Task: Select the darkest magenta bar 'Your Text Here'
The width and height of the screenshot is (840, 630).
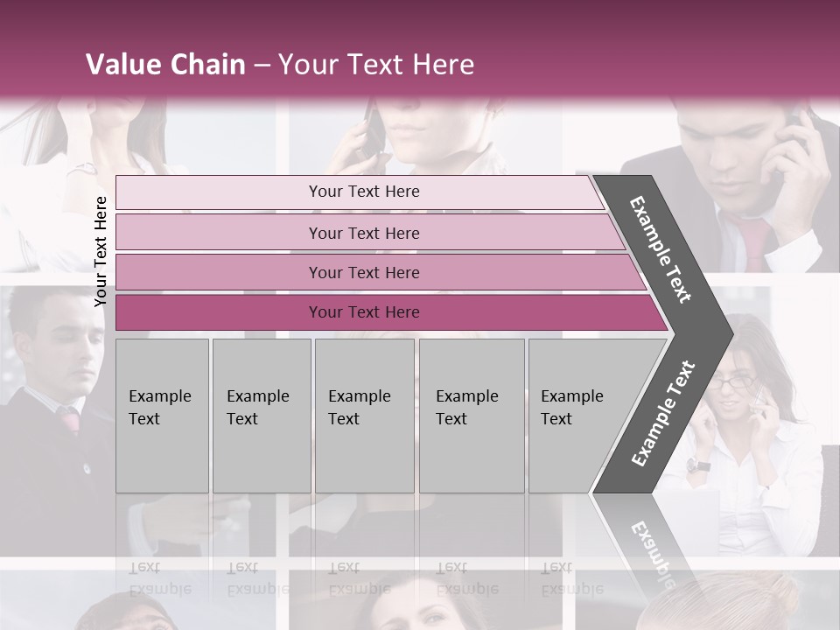Action: pyautogui.click(x=391, y=312)
